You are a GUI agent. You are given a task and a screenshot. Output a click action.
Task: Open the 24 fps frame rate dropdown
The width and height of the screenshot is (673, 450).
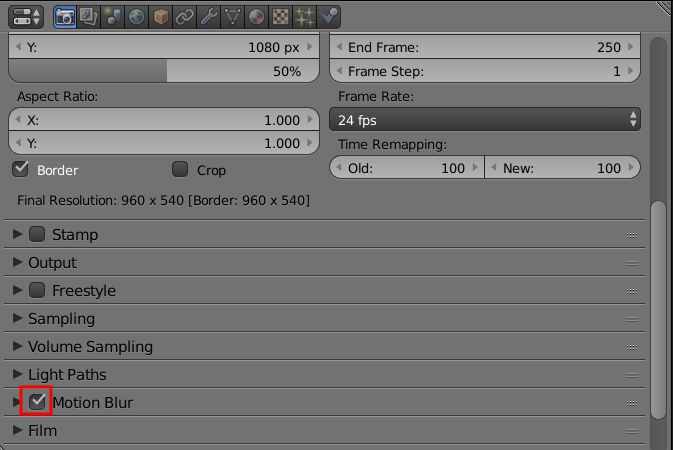pyautogui.click(x=485, y=120)
